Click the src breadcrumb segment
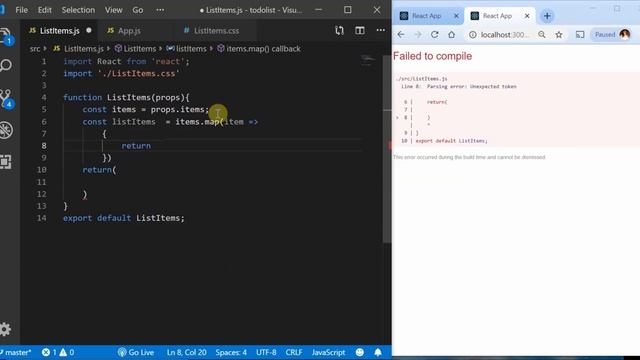The image size is (640, 360). pos(35,49)
